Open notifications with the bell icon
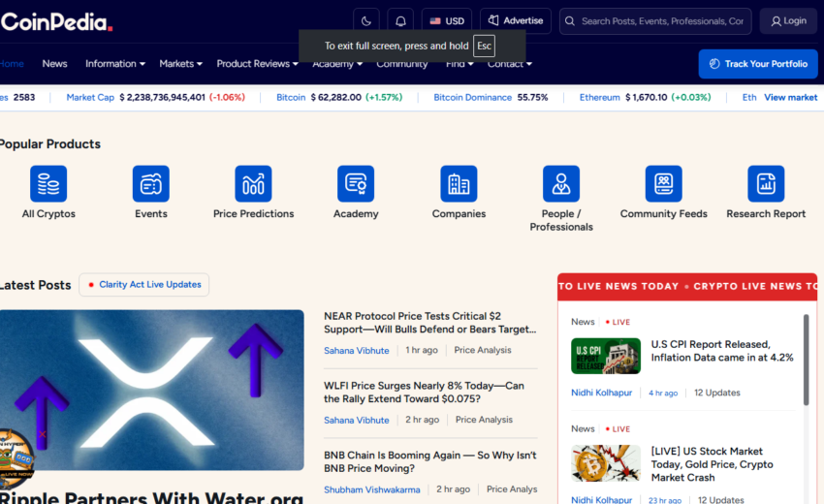The image size is (824, 504). [x=400, y=21]
